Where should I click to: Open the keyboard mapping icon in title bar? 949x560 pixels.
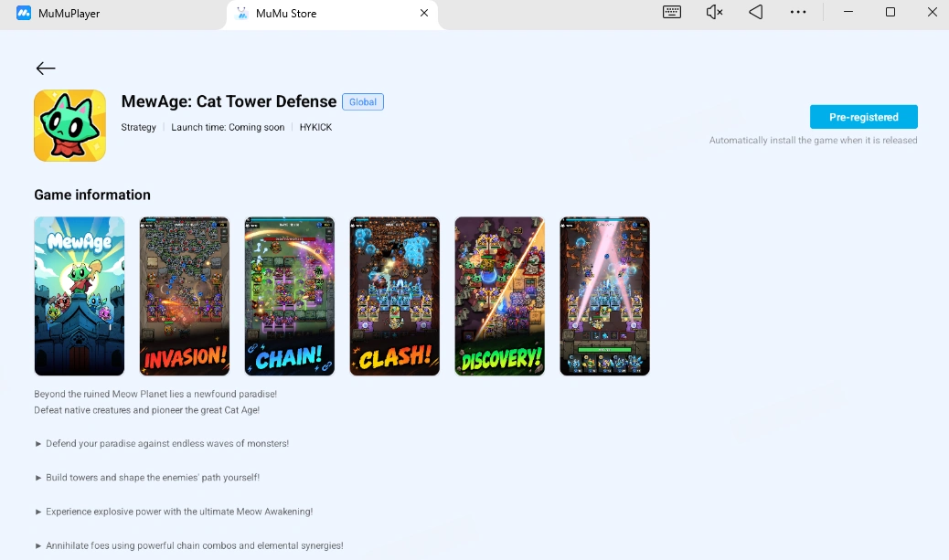pyautogui.click(x=672, y=12)
